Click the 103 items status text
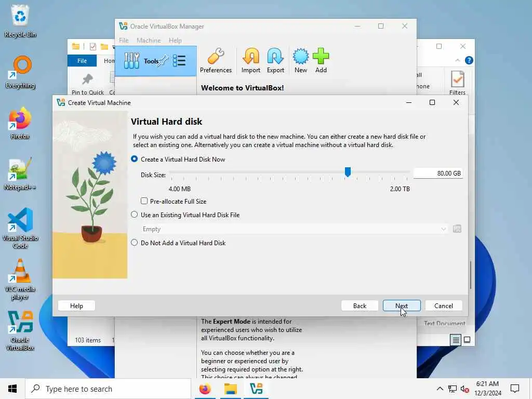 pos(87,340)
